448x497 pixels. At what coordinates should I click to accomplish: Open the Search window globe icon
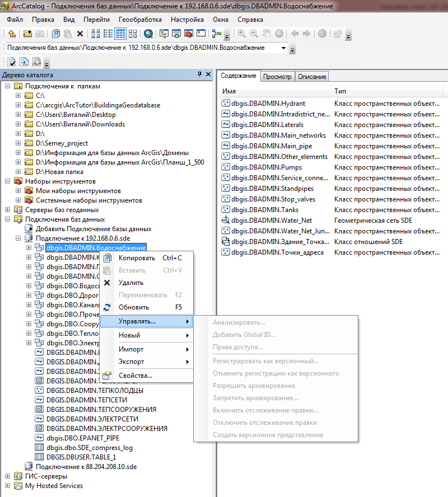[x=148, y=34]
